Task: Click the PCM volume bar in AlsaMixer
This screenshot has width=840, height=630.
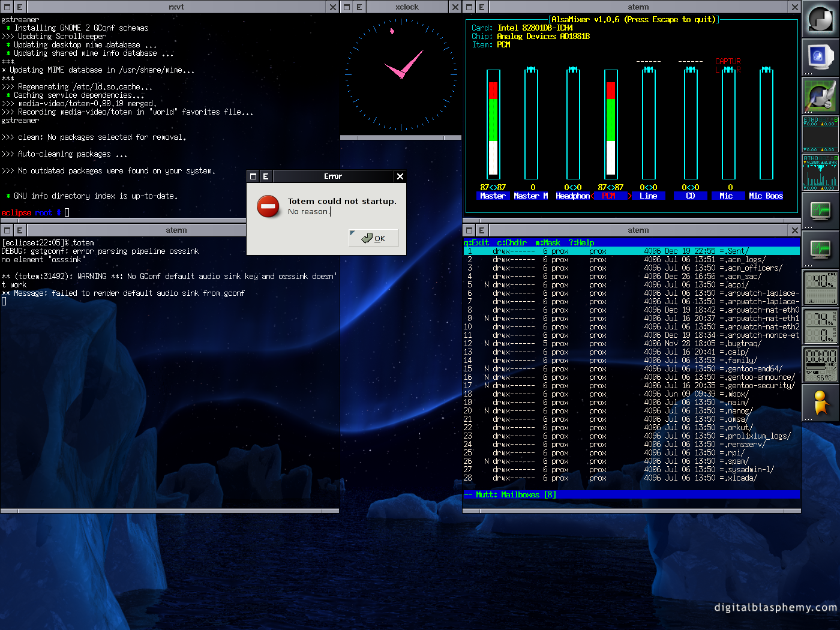Action: coord(611,125)
